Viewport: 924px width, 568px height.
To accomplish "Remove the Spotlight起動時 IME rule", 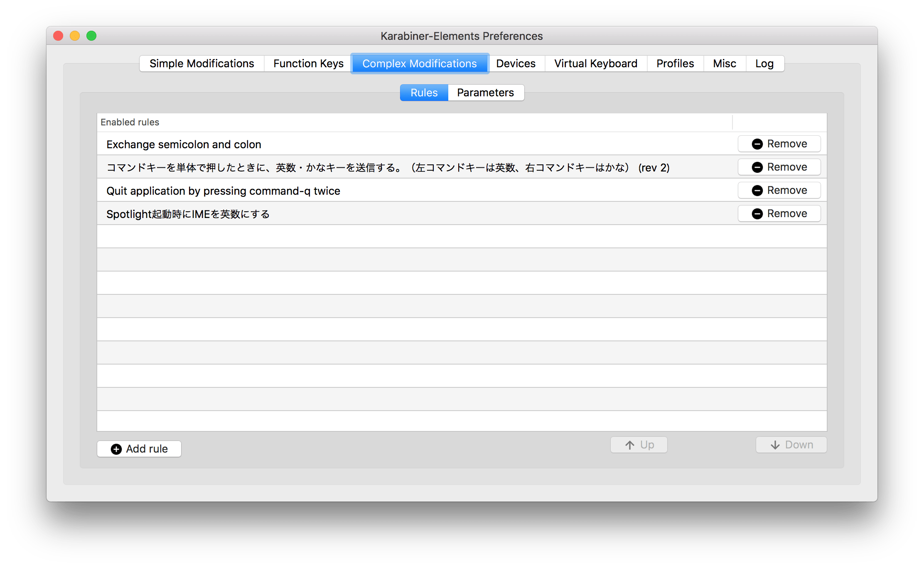I will tap(779, 213).
